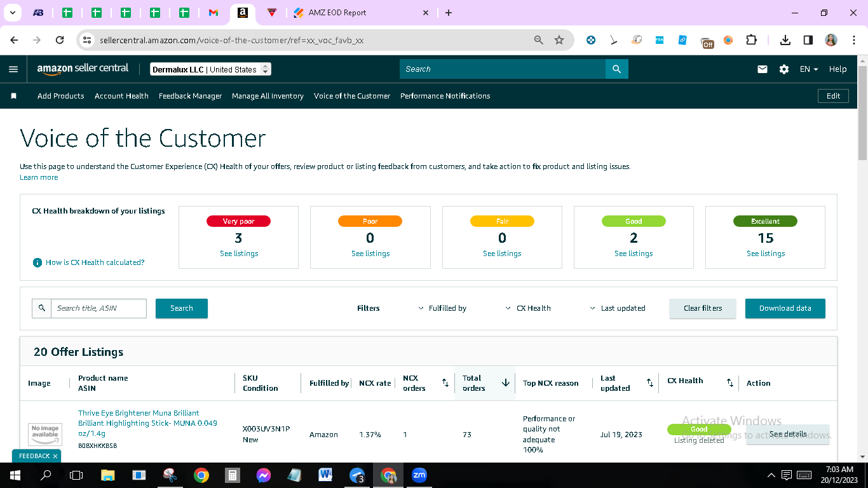The image size is (868, 488).
Task: Open Microsoft Word from taskbar
Action: tap(325, 475)
